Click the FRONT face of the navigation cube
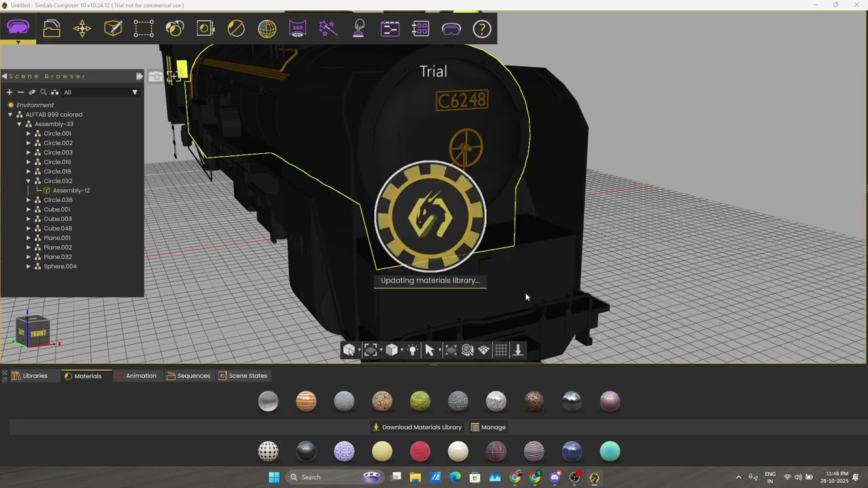 tap(39, 333)
